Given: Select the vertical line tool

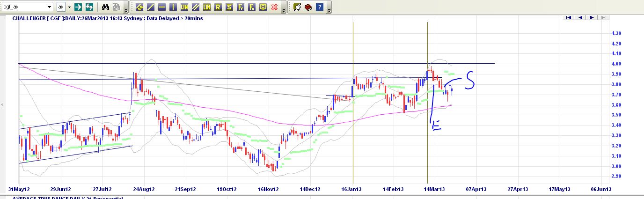Looking at the screenshot, I should [173, 7].
